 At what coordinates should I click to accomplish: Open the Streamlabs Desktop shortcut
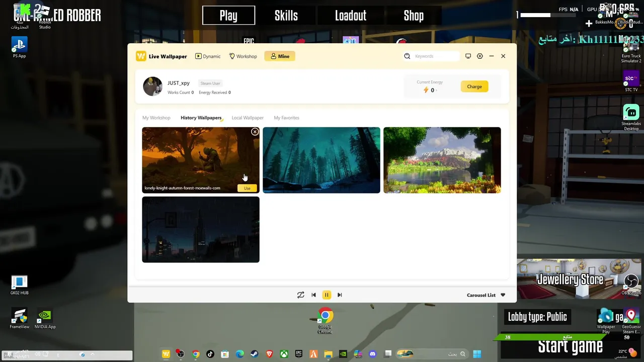point(631,118)
